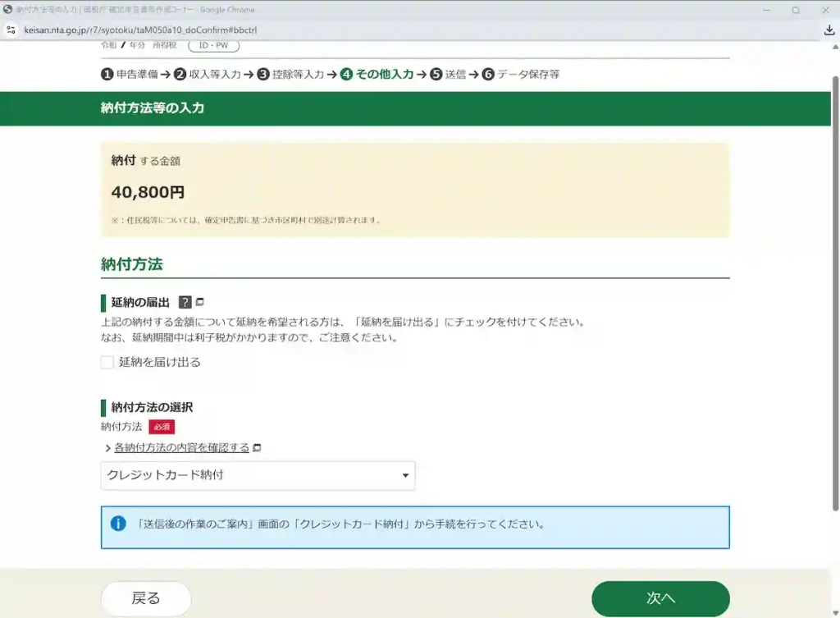The image size is (840, 618).
Task: Go to step ❶申告準備
Action: point(128,73)
